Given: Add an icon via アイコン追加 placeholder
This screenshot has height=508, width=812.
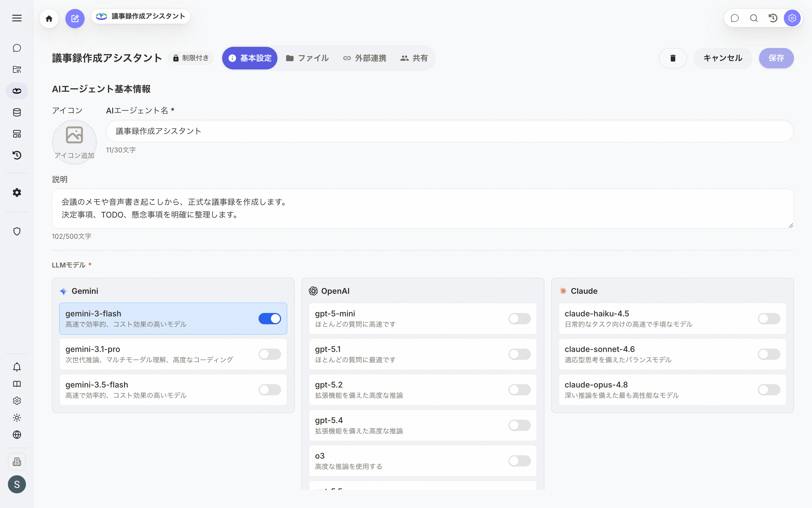Looking at the screenshot, I should [74, 143].
